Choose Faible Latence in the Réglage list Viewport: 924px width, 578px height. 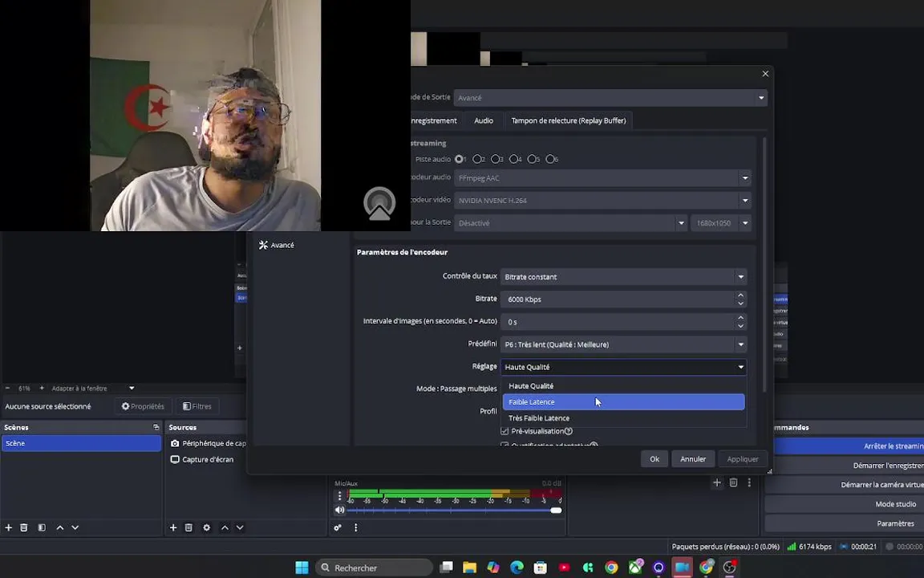623,401
